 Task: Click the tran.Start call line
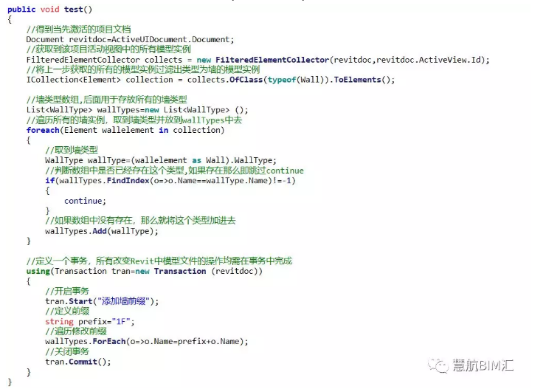[102, 301]
